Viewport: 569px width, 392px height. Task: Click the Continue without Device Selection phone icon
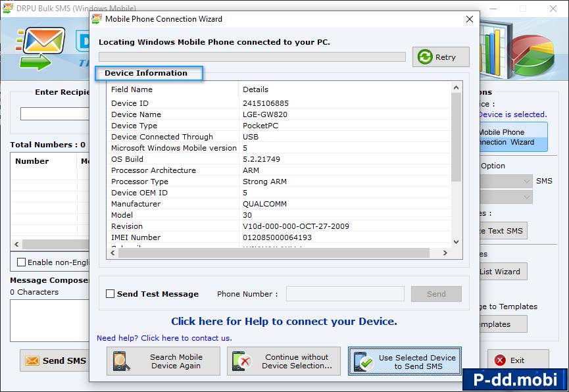click(242, 361)
